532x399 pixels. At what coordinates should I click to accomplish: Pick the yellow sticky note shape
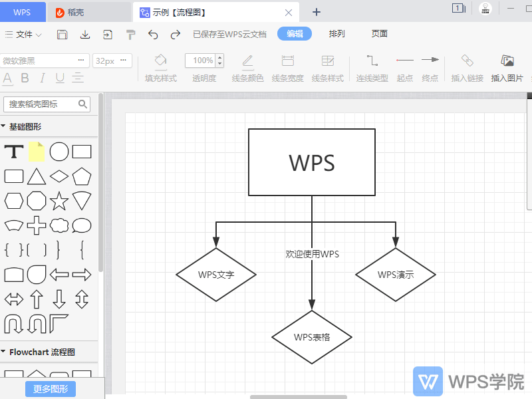coord(37,152)
